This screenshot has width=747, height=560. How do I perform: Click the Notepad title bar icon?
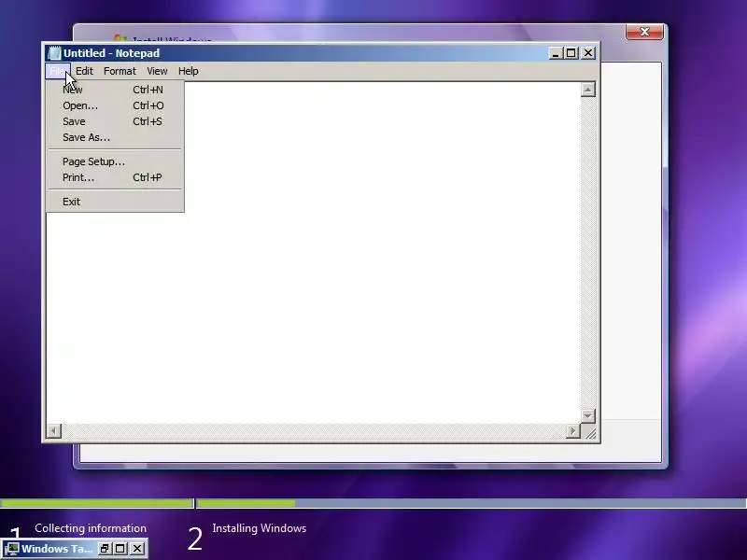(x=55, y=53)
